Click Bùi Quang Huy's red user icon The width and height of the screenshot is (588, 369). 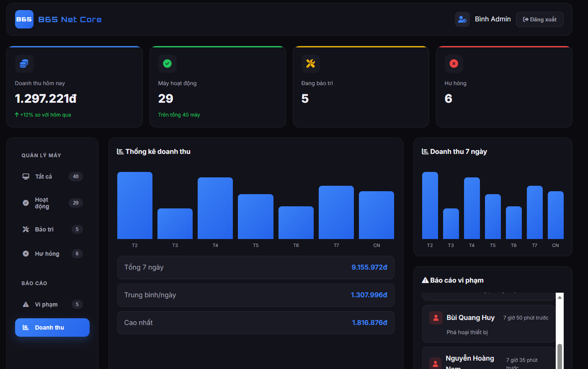click(x=436, y=318)
